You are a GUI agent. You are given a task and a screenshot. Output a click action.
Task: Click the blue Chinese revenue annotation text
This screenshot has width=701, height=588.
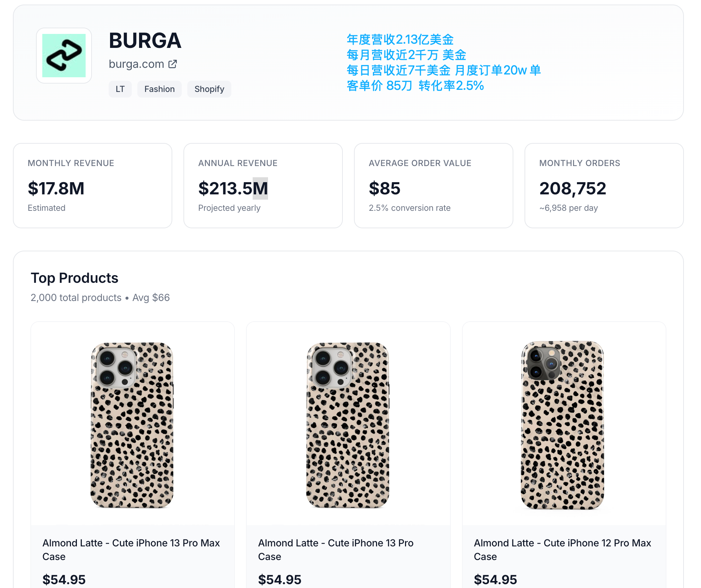tap(443, 63)
